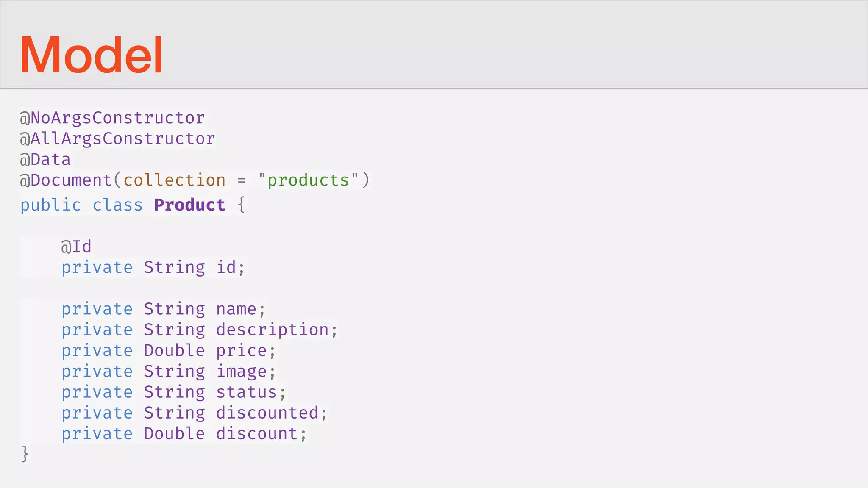868x488 pixels.
Task: Click the 'public' keyword
Action: (50, 205)
